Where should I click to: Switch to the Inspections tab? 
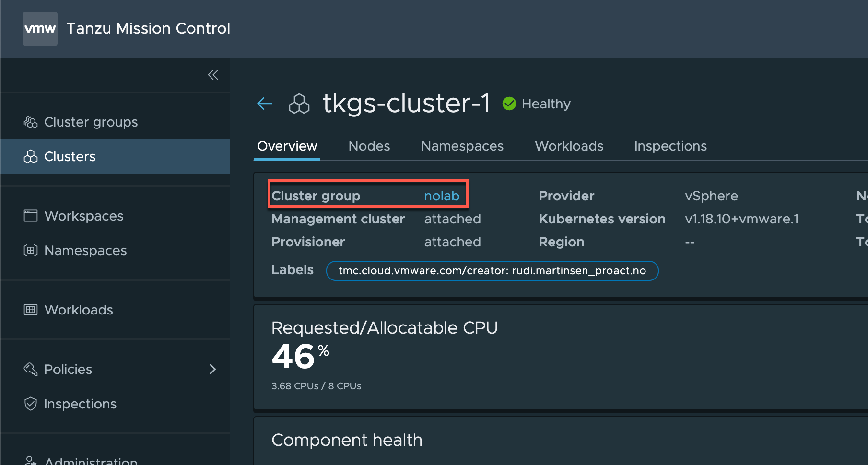point(670,146)
